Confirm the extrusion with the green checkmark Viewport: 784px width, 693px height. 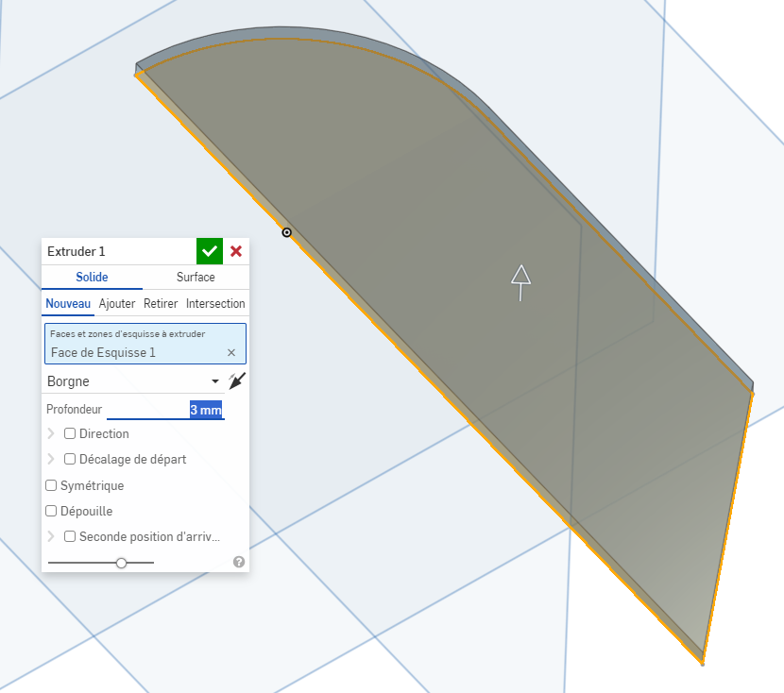(x=210, y=251)
